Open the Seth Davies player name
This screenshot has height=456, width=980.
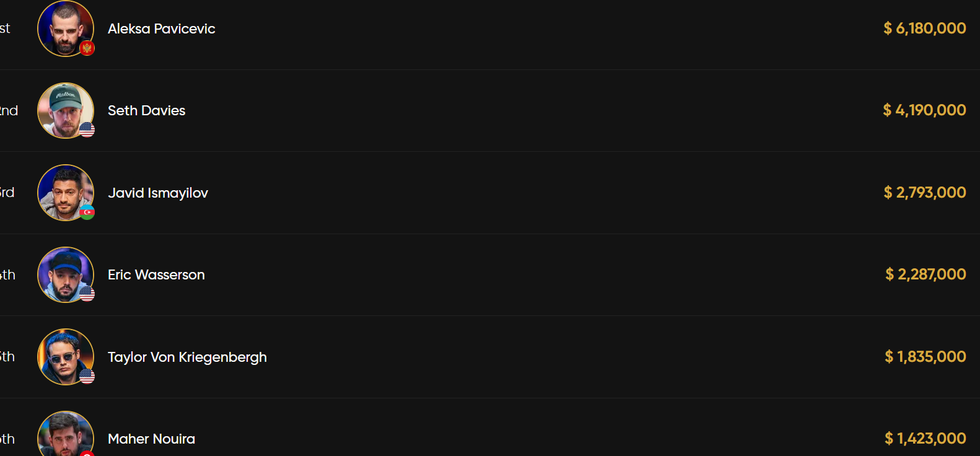click(x=146, y=110)
